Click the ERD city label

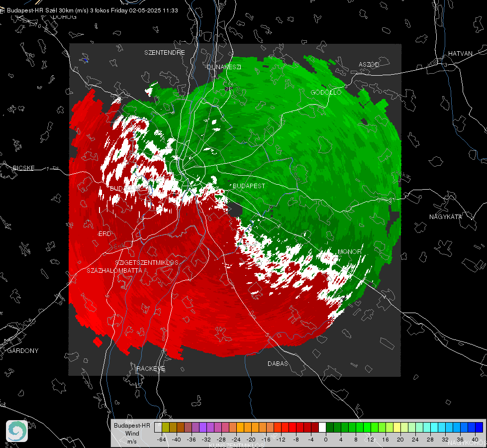point(104,234)
